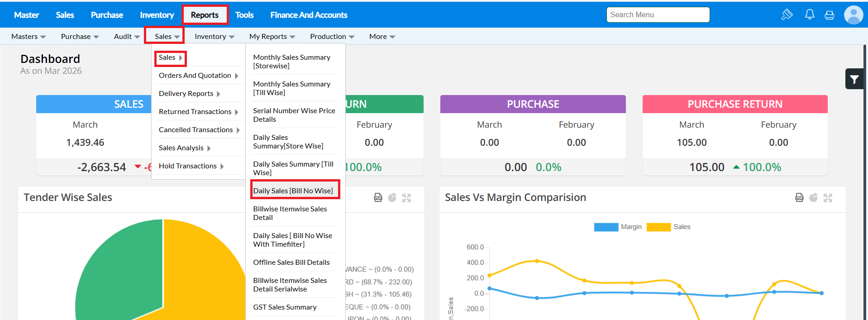
Task: Click the paintbrush theme icon in header
Action: (x=787, y=14)
